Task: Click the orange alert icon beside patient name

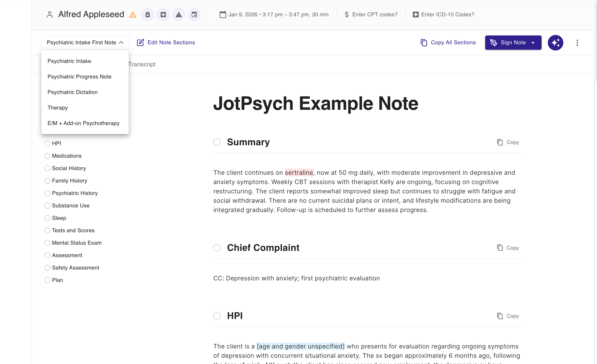Action: pyautogui.click(x=133, y=15)
